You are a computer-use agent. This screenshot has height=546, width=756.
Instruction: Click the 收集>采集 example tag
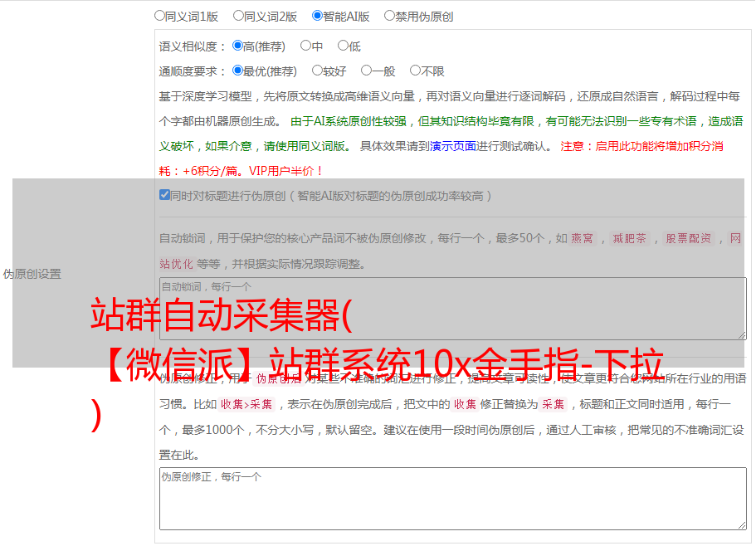coord(246,404)
